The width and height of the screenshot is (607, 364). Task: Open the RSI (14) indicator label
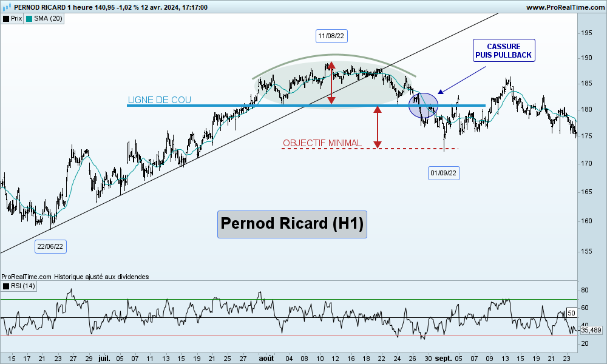19,286
